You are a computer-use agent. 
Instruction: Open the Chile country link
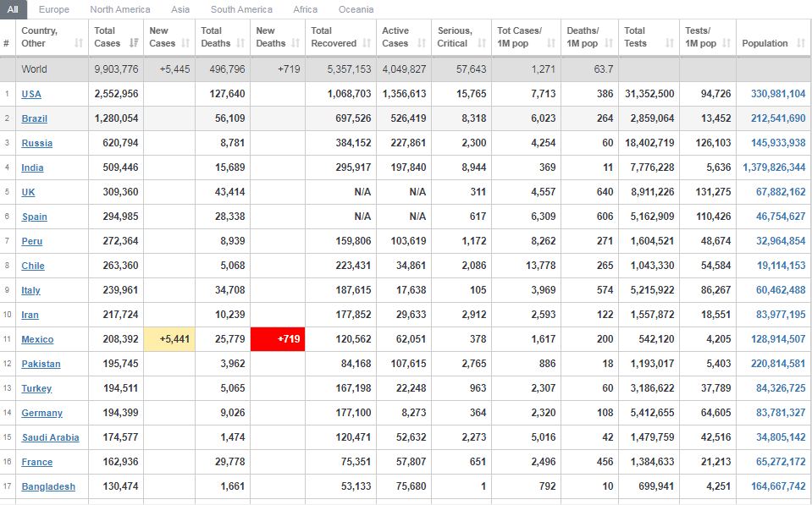[x=33, y=266]
